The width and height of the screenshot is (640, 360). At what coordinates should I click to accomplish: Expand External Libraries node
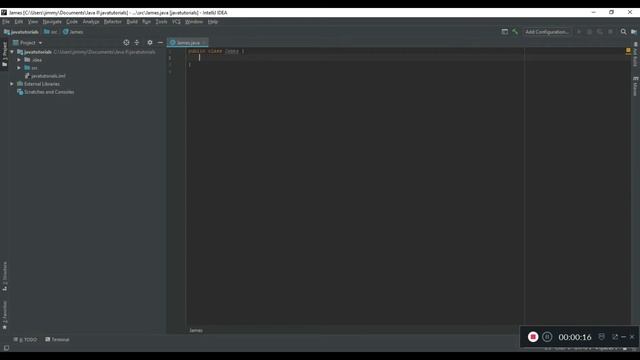click(12, 84)
